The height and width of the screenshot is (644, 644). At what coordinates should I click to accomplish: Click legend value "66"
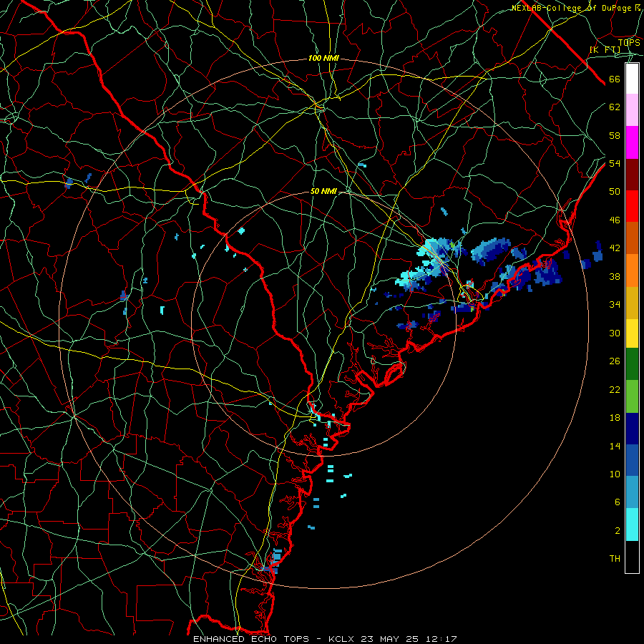[x=615, y=79]
